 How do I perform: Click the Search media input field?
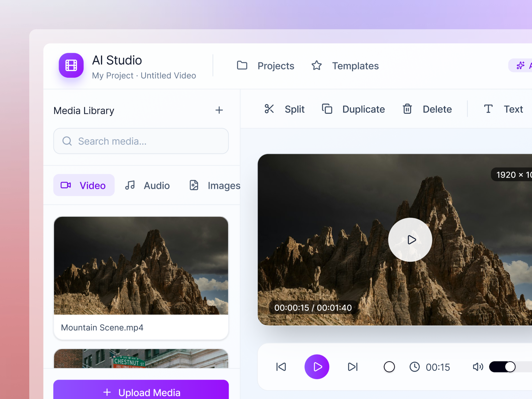click(x=141, y=141)
